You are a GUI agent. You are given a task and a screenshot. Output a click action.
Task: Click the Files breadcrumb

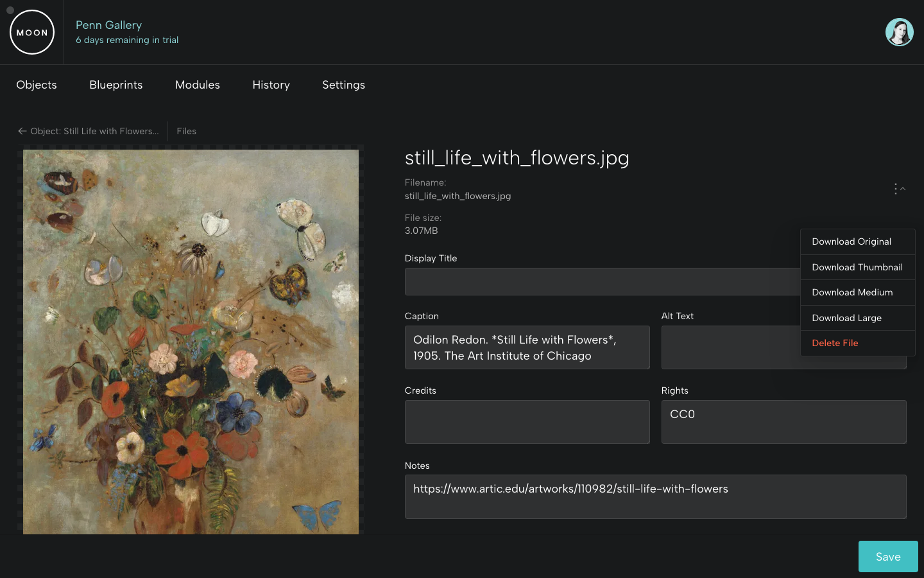tap(187, 131)
